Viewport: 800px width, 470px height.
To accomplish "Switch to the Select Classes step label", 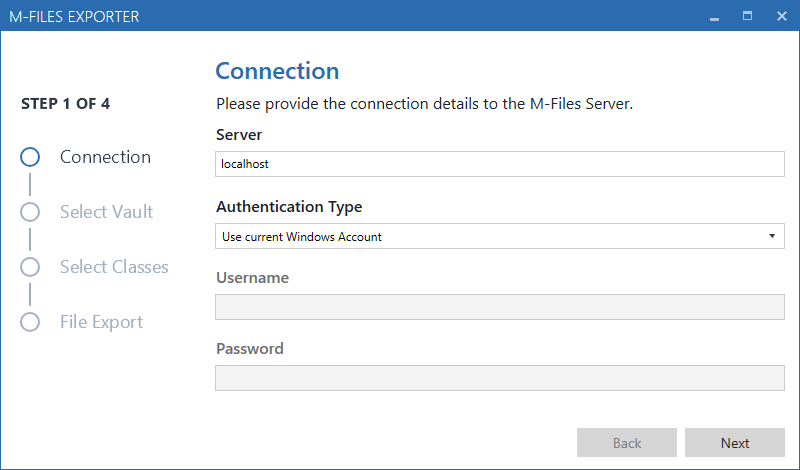I will (x=114, y=267).
